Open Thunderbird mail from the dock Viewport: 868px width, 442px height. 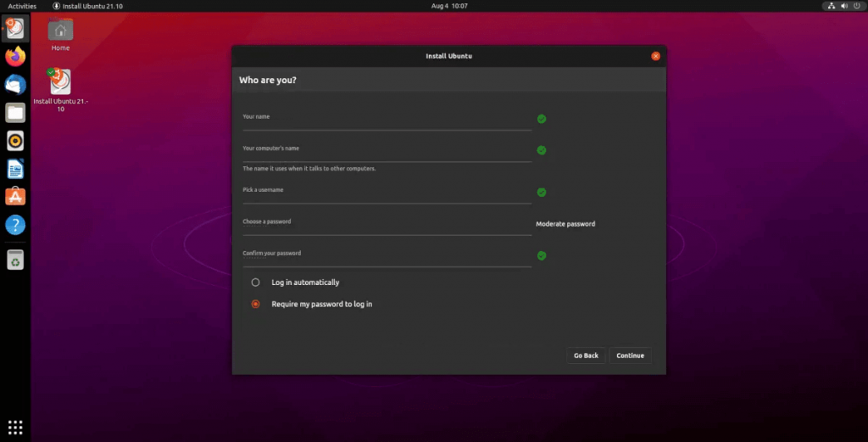(15, 85)
